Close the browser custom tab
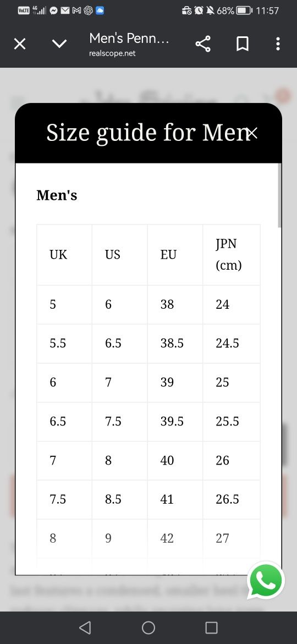This screenshot has height=644, width=297. pyautogui.click(x=20, y=43)
